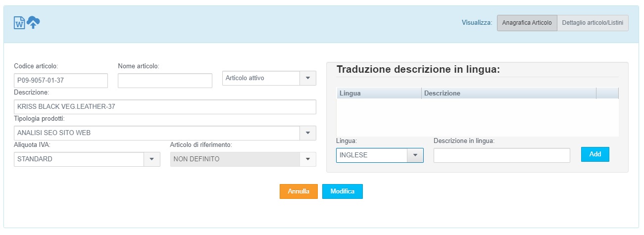
Task: Switch to Anagrafica Articolo view
Action: point(527,23)
